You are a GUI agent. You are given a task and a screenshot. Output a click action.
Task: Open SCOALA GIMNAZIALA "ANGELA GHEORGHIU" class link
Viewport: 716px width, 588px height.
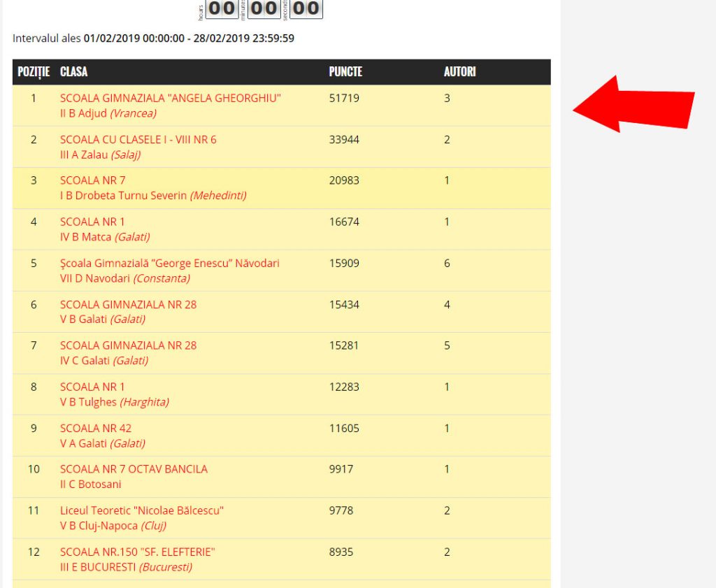click(171, 106)
